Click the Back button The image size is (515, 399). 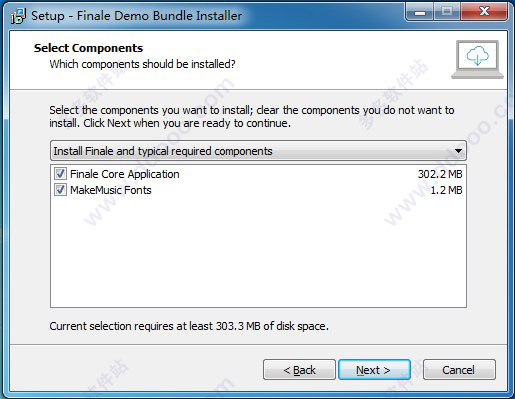tap(299, 370)
